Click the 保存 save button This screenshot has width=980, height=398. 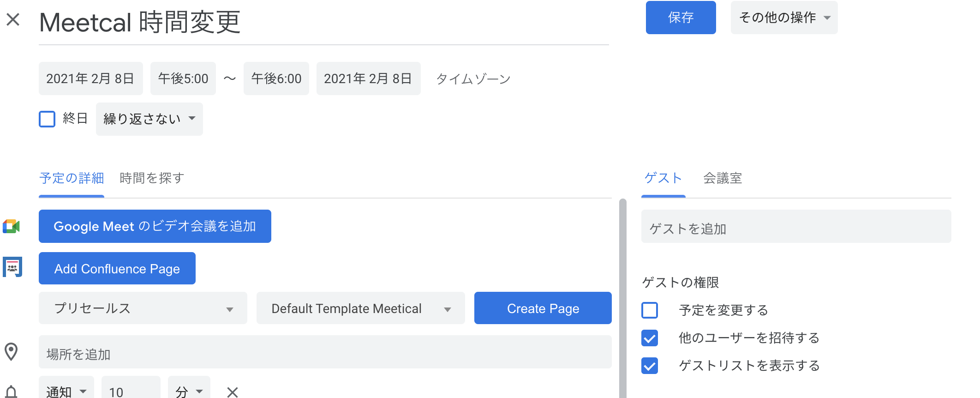tap(681, 18)
